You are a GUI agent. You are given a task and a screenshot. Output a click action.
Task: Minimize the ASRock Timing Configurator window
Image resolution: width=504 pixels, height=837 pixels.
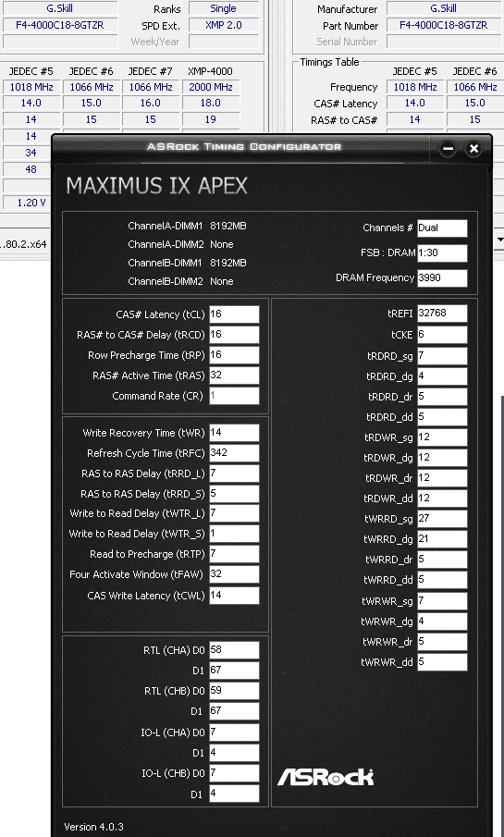click(x=448, y=149)
